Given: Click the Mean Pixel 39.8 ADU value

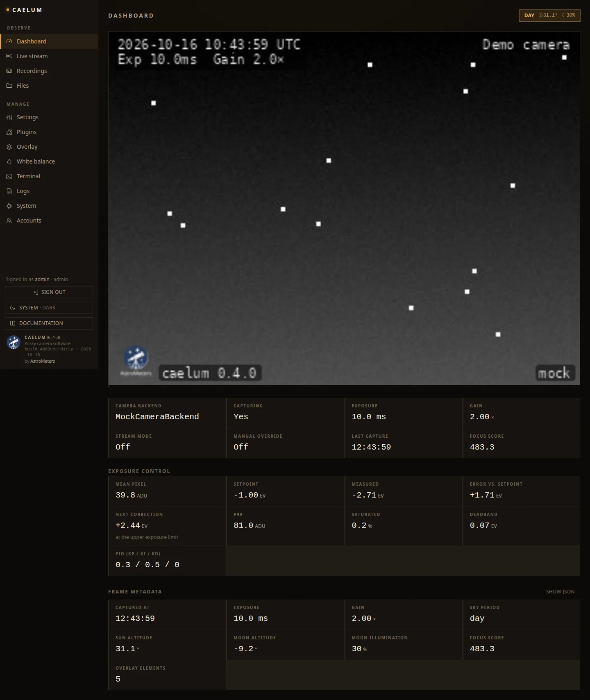Looking at the screenshot, I should pos(131,495).
